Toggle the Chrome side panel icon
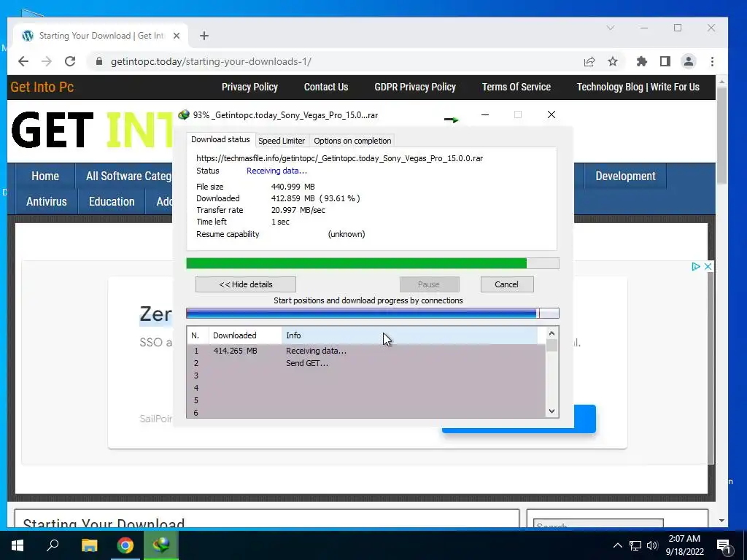 point(665,61)
